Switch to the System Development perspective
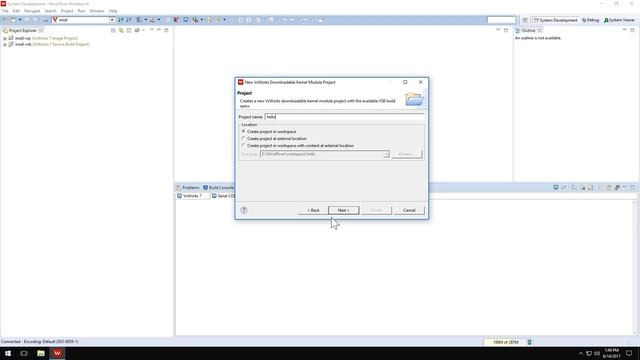 (x=556, y=20)
